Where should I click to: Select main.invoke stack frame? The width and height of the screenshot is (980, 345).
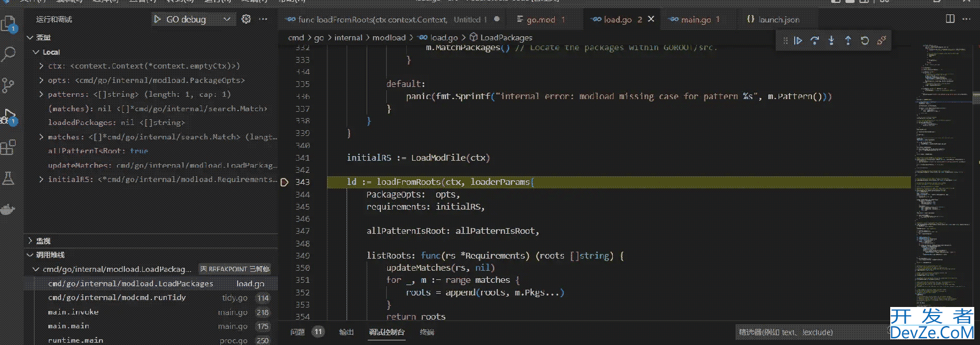pyautogui.click(x=151, y=312)
